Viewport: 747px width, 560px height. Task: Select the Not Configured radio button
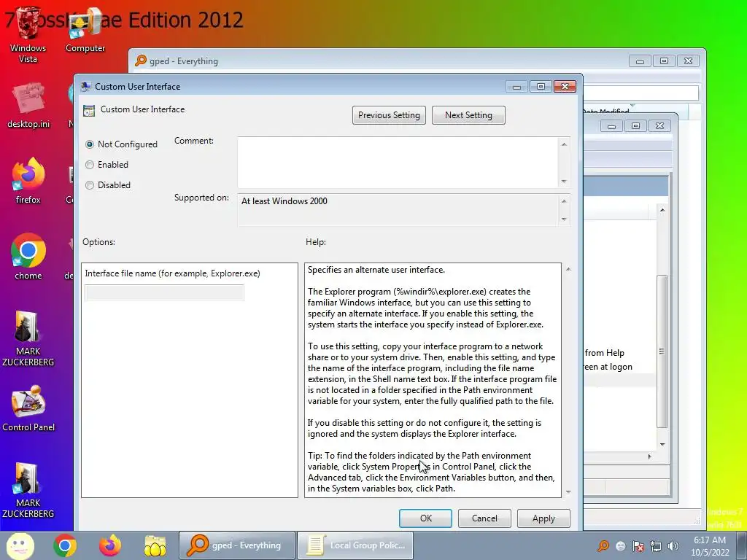[90, 144]
